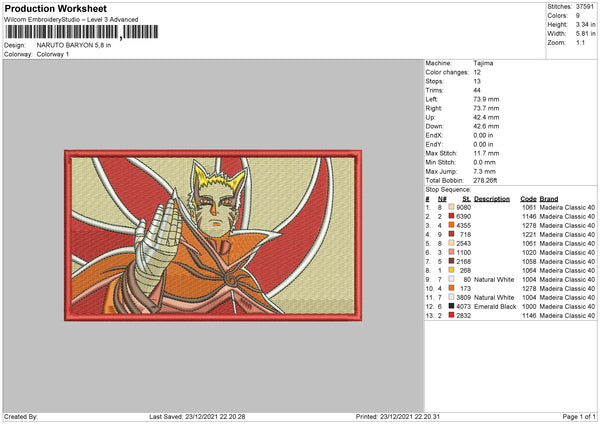
Task: Click the 'Created By:' footer label
Action: 21,417
